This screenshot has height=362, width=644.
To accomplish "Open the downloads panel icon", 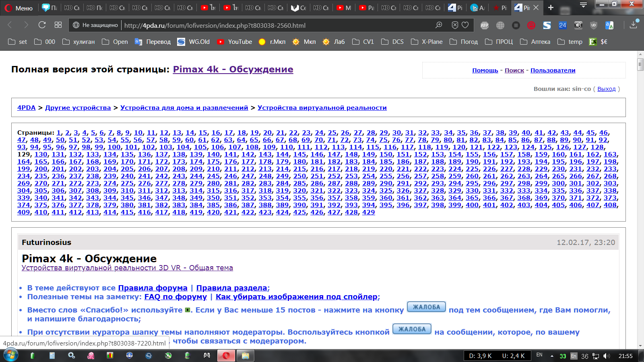I will (x=633, y=25).
